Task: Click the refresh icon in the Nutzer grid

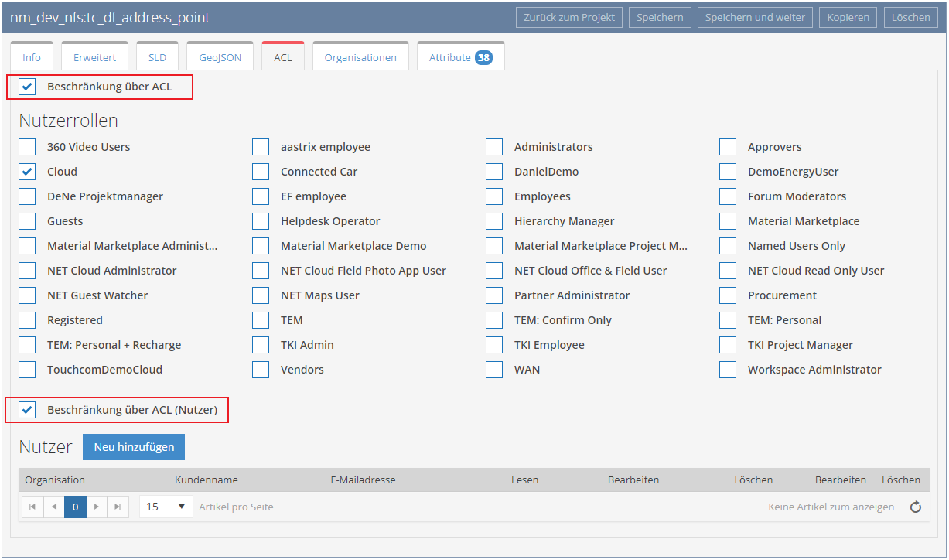Action: tap(916, 507)
